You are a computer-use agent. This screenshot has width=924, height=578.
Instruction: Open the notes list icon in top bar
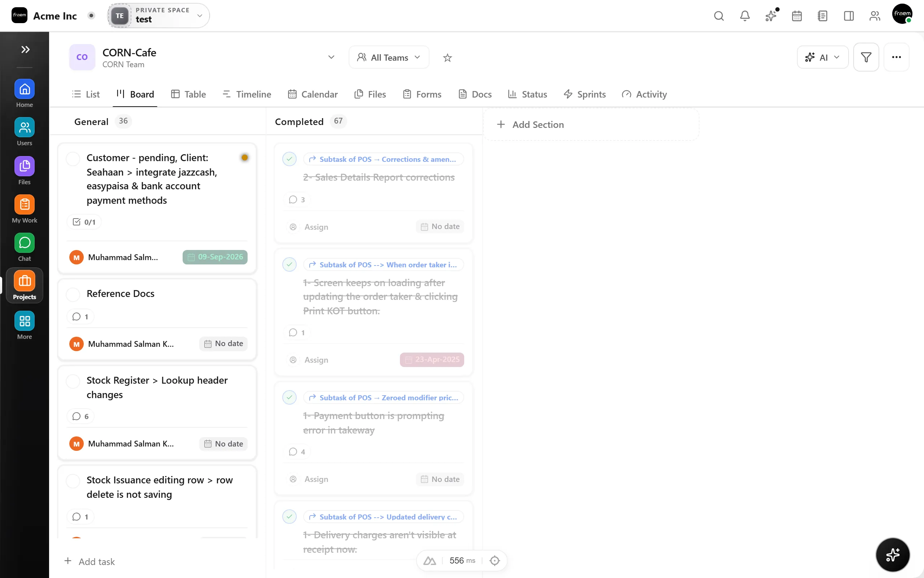(823, 16)
